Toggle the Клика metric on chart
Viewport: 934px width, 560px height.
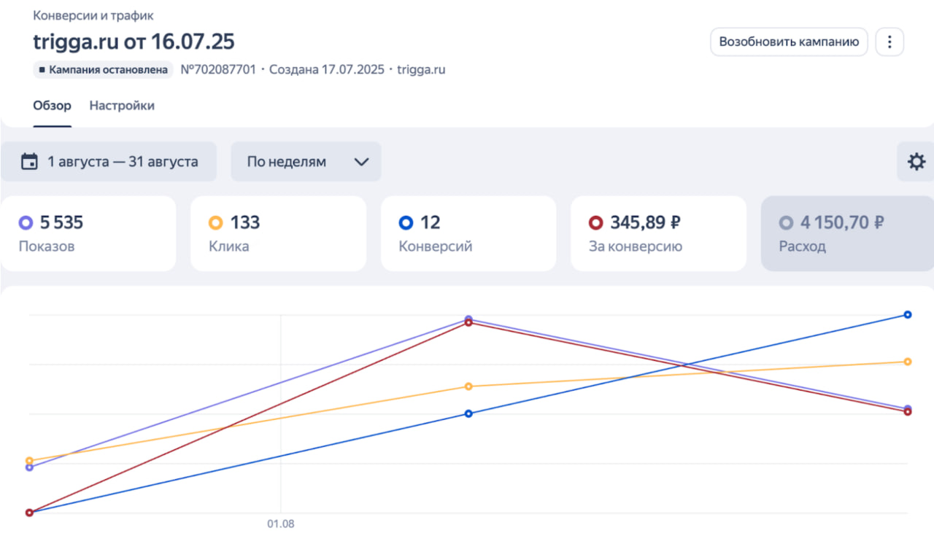[278, 233]
